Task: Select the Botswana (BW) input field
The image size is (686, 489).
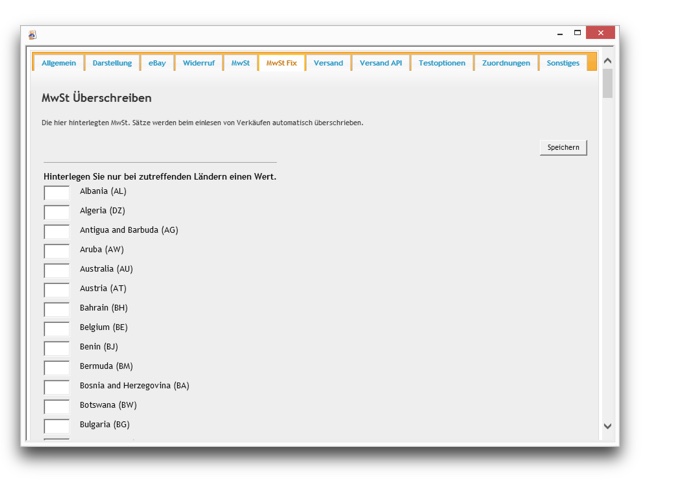Action: pos(56,406)
